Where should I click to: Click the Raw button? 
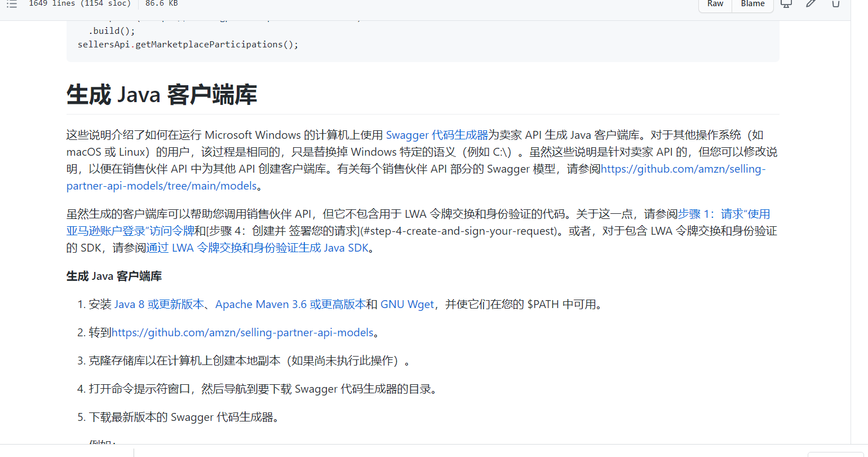pos(714,4)
